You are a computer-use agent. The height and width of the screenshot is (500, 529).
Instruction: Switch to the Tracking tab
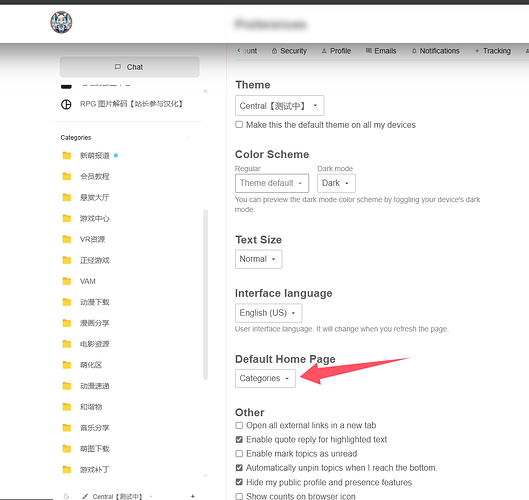(493, 51)
